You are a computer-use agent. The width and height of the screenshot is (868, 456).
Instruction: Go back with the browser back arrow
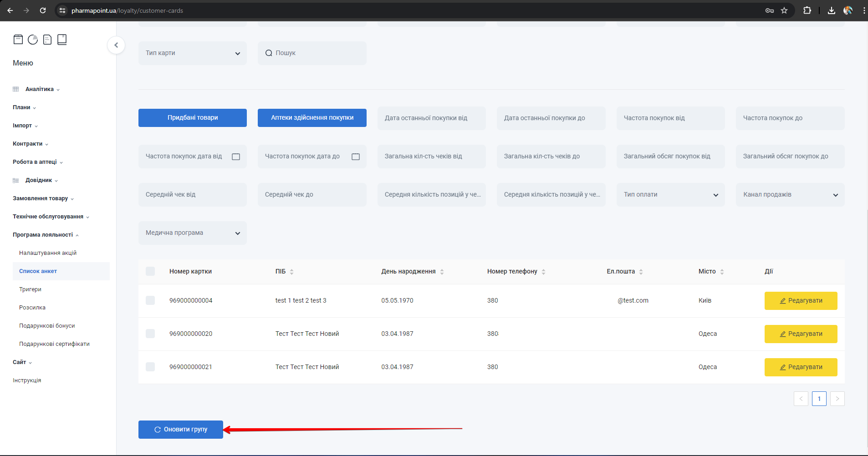(10, 10)
